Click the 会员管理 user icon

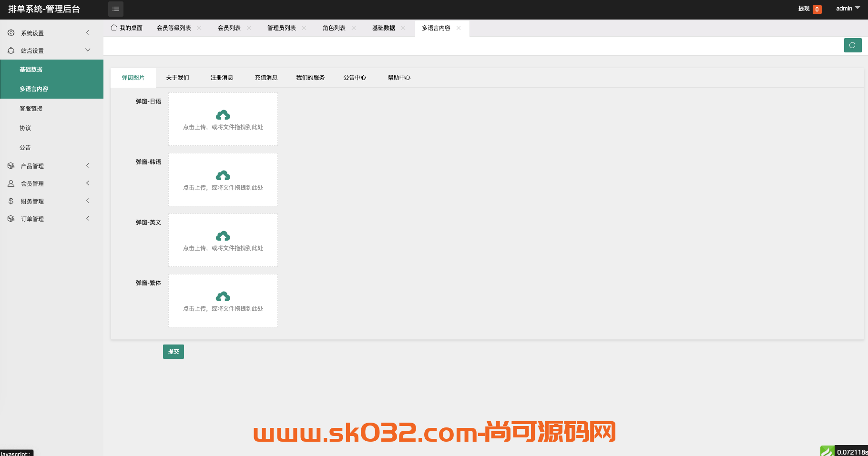[11, 183]
